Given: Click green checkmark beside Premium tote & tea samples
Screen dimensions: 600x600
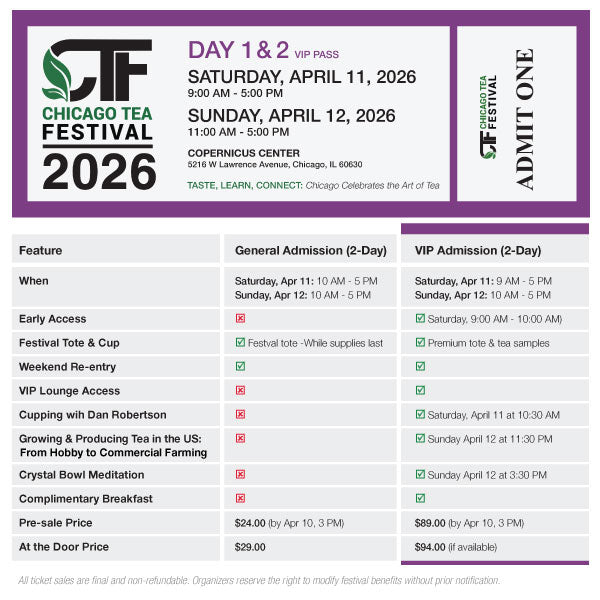Looking at the screenshot, I should click(x=420, y=343).
